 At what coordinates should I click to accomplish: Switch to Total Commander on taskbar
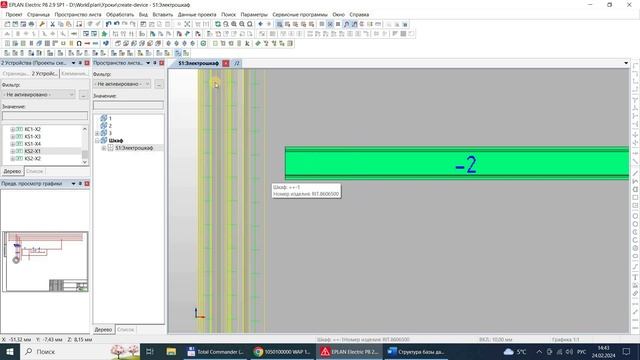tap(216, 351)
